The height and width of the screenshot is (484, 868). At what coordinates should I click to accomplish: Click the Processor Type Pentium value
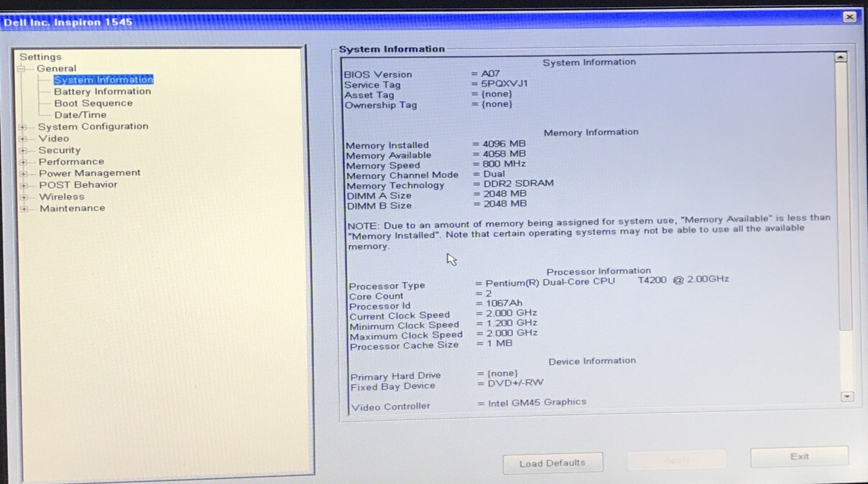[607, 281]
